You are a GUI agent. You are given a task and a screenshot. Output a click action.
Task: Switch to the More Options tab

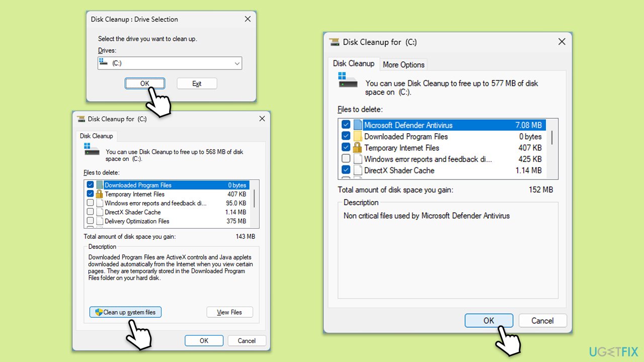[404, 64]
